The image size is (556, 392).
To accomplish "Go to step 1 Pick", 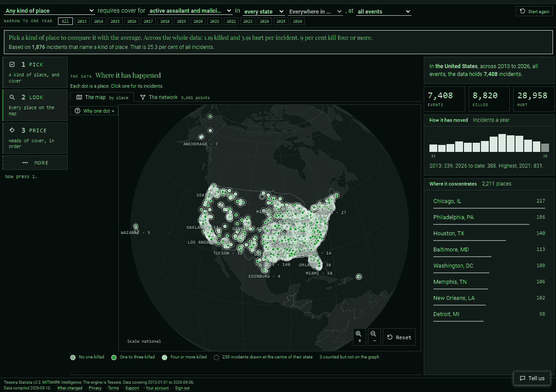I will pos(35,72).
